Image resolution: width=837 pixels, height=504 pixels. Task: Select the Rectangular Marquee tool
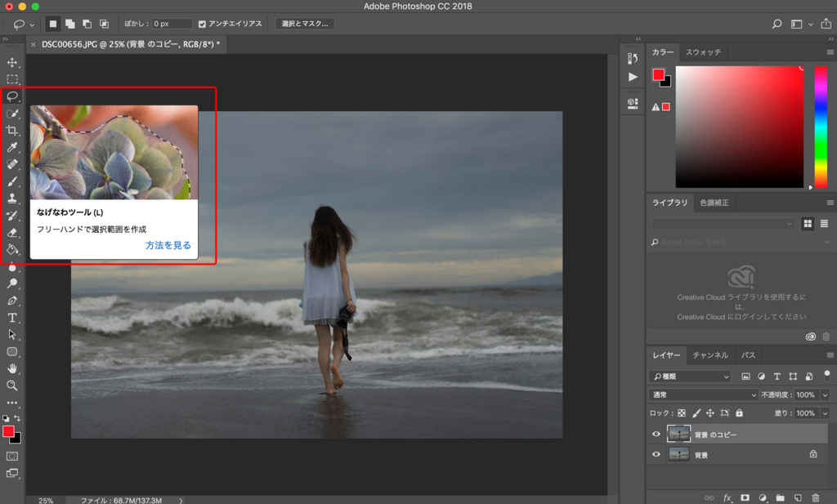[12, 79]
